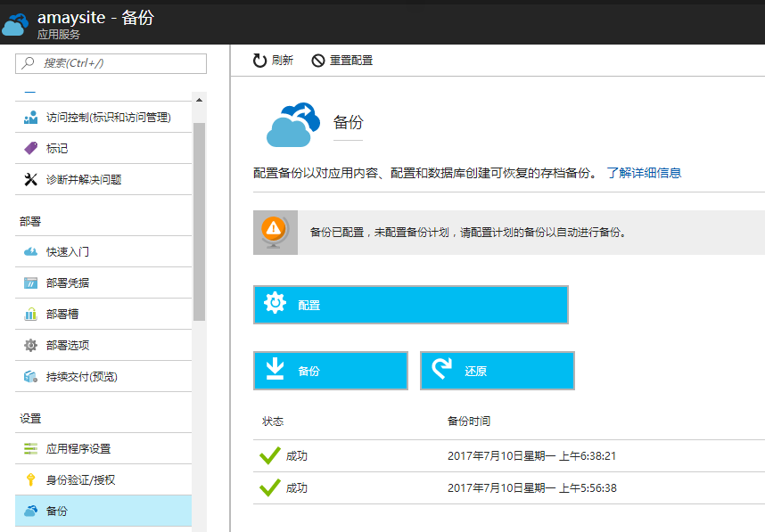Click the 持续交付(预览) package icon
Screen dimensions: 765x532
31,376
